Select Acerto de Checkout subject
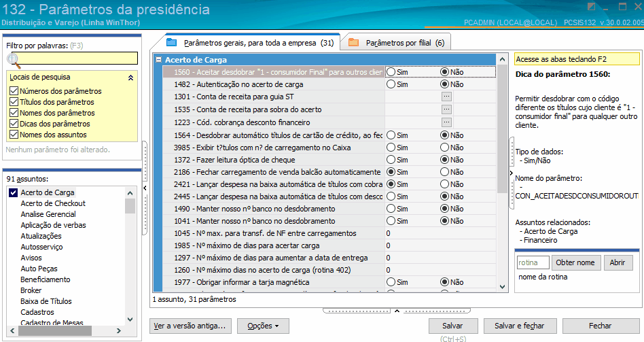 point(53,203)
